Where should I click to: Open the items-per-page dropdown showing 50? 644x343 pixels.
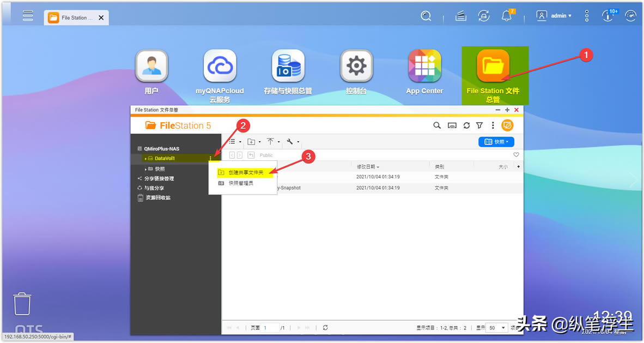tap(497, 328)
